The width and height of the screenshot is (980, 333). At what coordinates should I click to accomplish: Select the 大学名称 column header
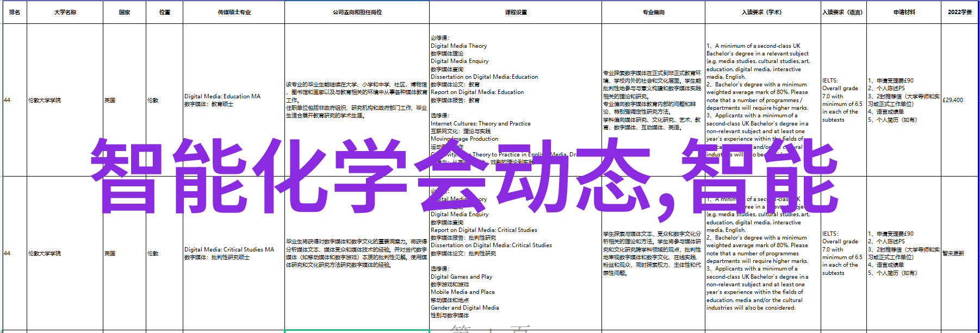pos(65,12)
